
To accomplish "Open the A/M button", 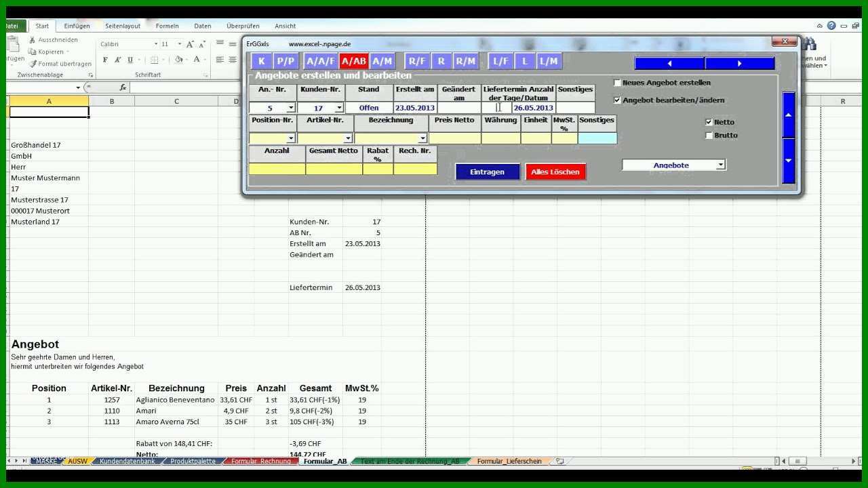I will 382,61.
